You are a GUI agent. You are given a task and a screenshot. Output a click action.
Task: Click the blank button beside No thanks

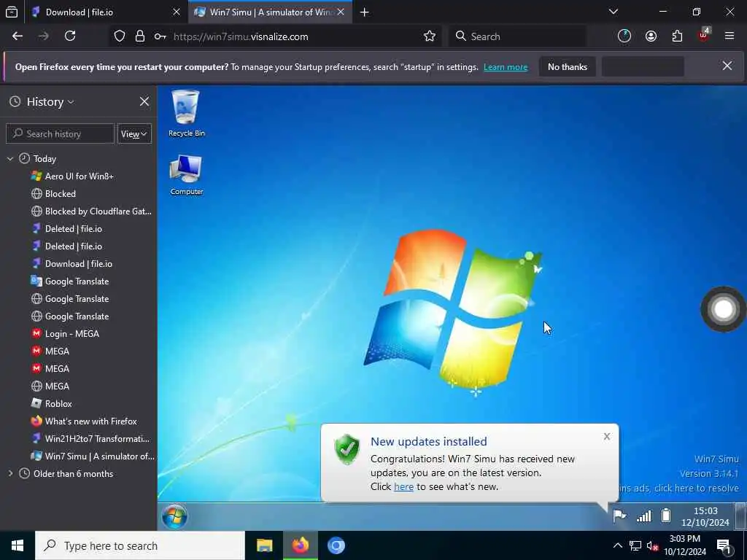pyautogui.click(x=643, y=66)
